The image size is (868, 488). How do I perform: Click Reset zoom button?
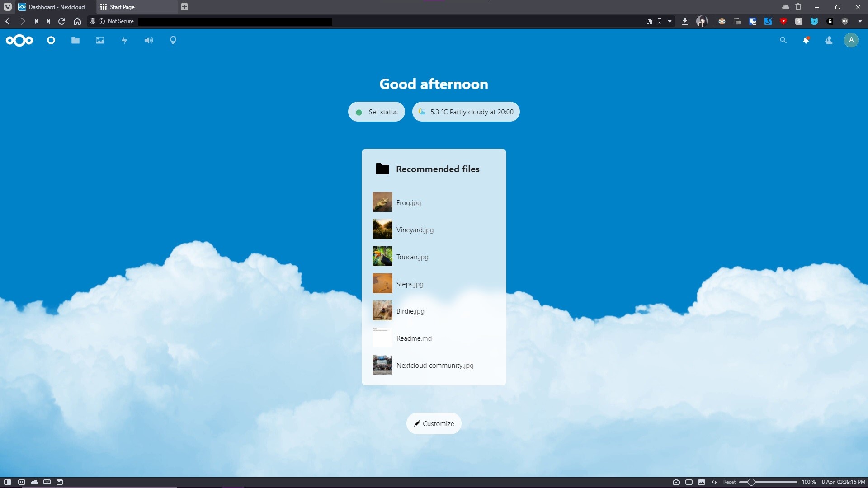[x=729, y=482]
